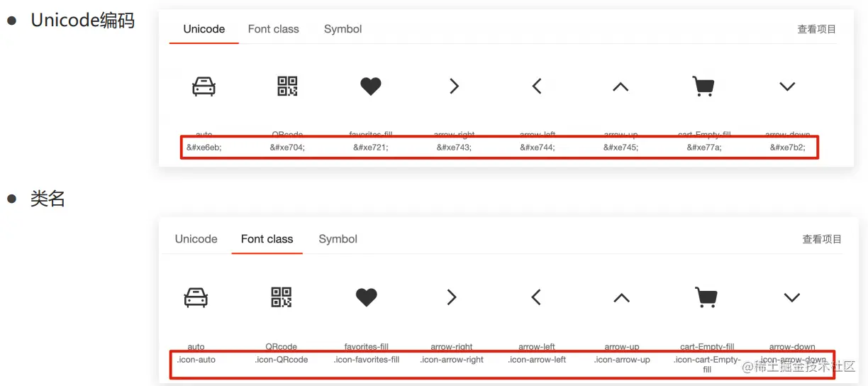Click the auto car icon in Unicode panel
Image resolution: width=868 pixels, height=386 pixels.
click(204, 87)
